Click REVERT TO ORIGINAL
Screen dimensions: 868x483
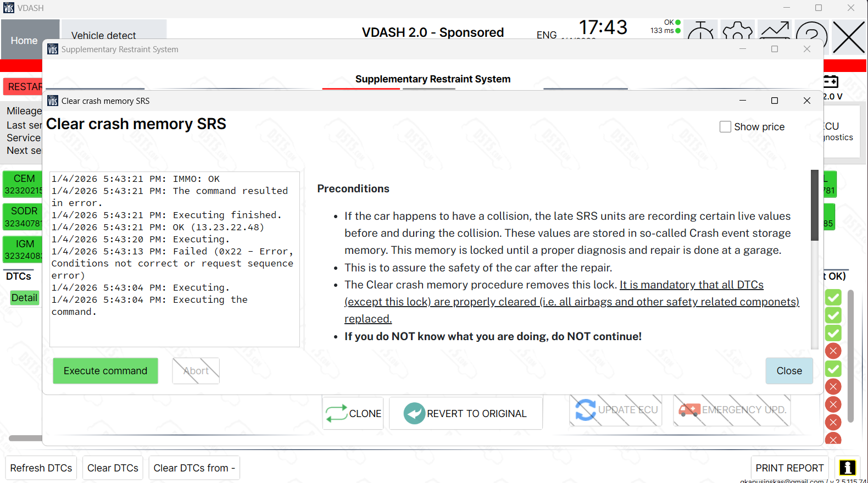point(465,413)
